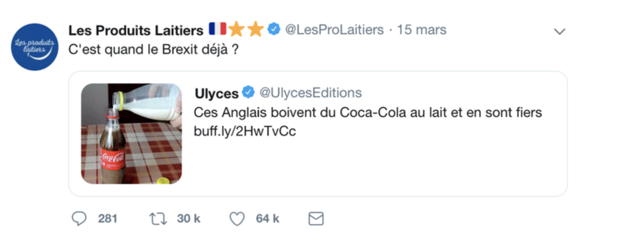The image size is (644, 250).
Task: Retweet using the retweet arrows icon
Action: tap(158, 218)
